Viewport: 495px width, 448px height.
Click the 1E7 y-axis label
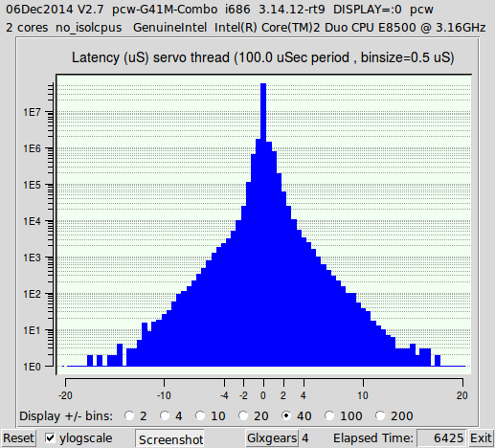[x=32, y=112]
